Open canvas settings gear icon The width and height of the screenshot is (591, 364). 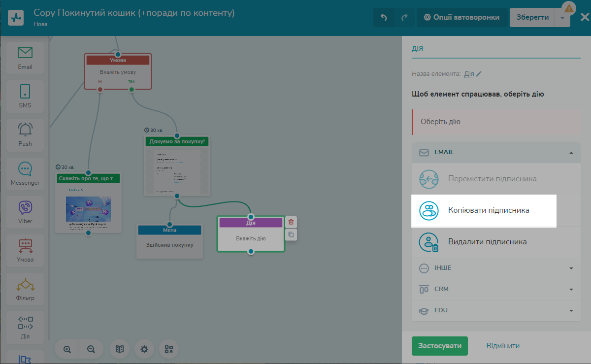[x=144, y=349]
